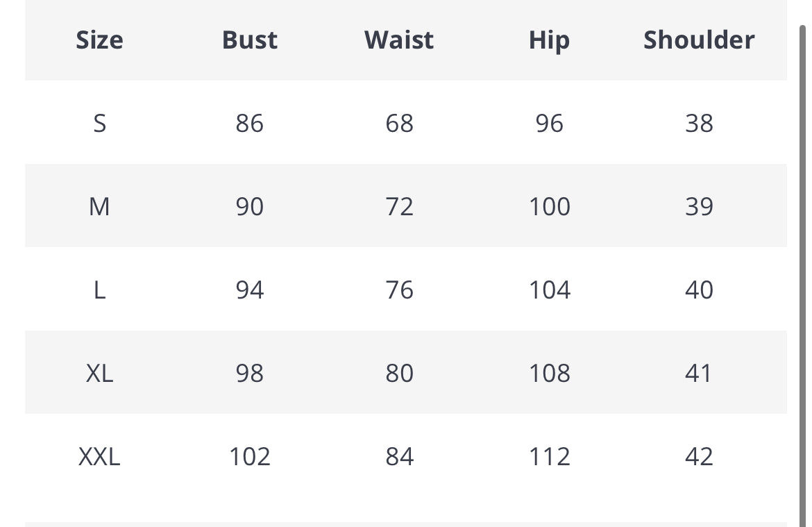Click hip value 104 in L row
Image resolution: width=812 pixels, height=527 pixels.
pyautogui.click(x=550, y=290)
